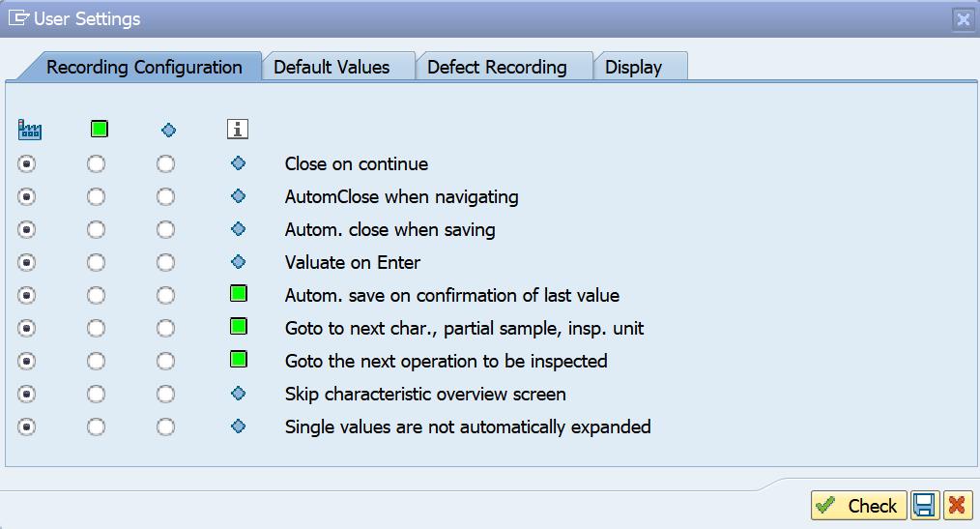Close the User Settings dialog window
980x529 pixels.
click(x=964, y=19)
